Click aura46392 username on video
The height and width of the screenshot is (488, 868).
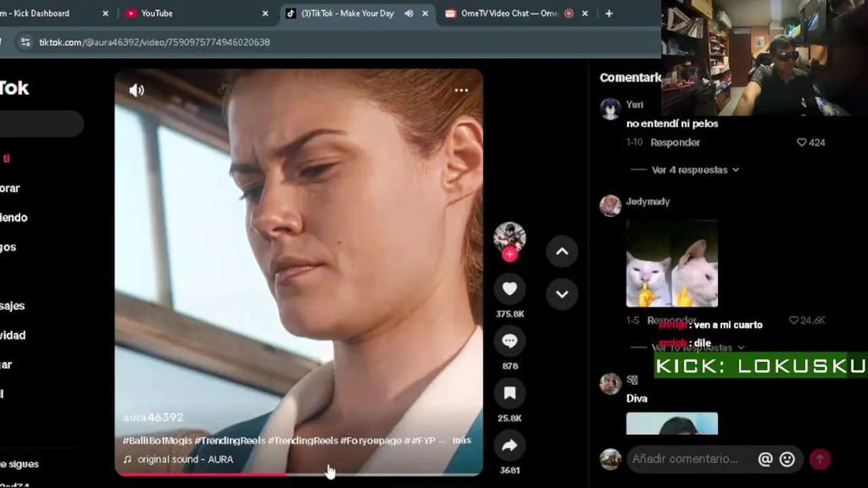coord(153,417)
